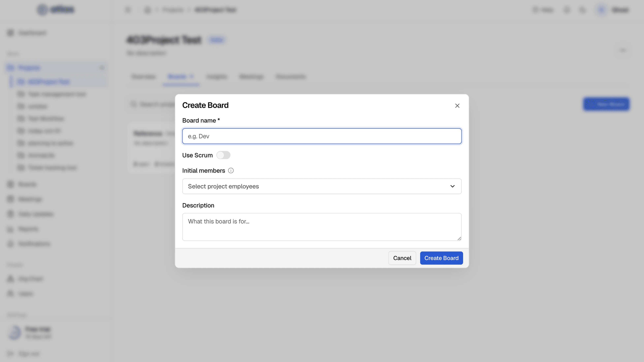Click the Description text area
The width and height of the screenshot is (644, 362).
(322, 227)
